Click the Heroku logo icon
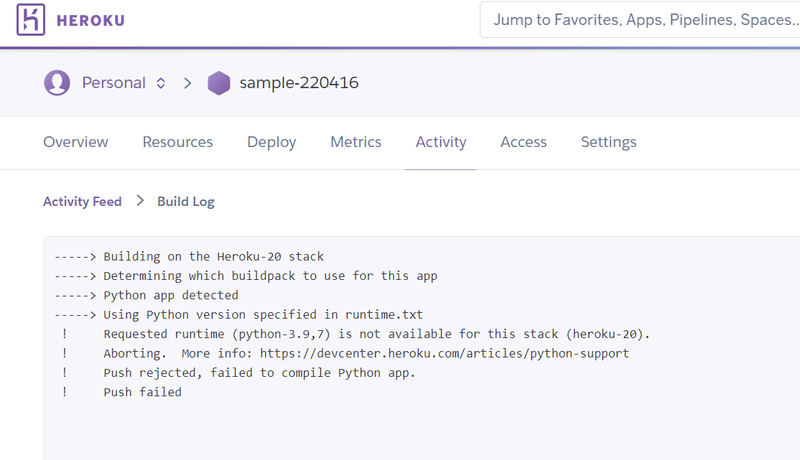This screenshot has height=460, width=800. click(31, 20)
